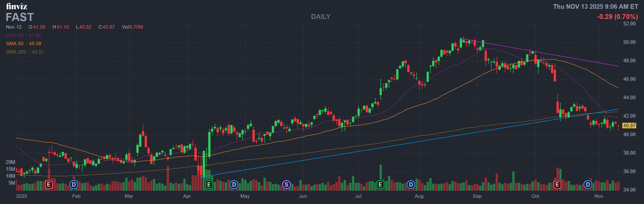
Task: Click the purple stock split S marker
Action: 286,185
